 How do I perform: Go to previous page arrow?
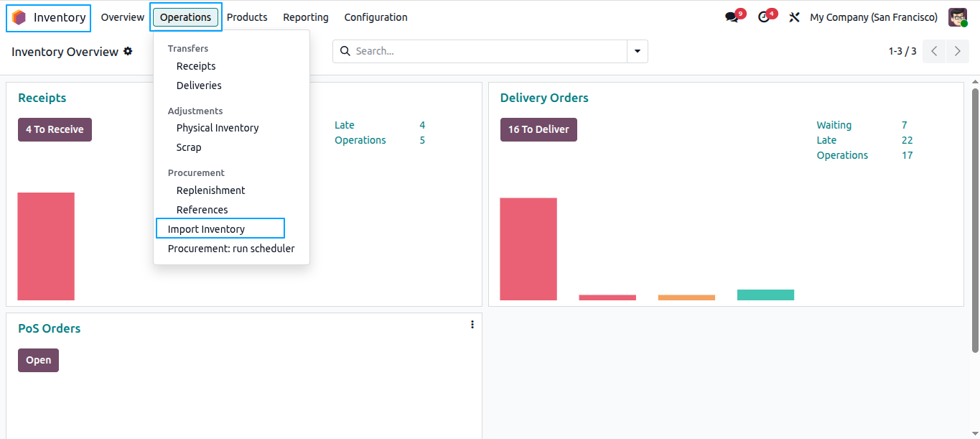pos(934,52)
